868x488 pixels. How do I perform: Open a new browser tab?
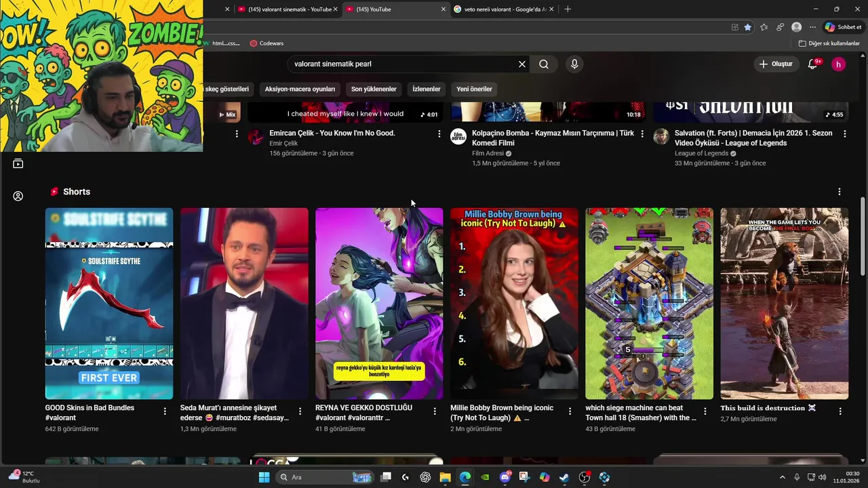point(568,9)
